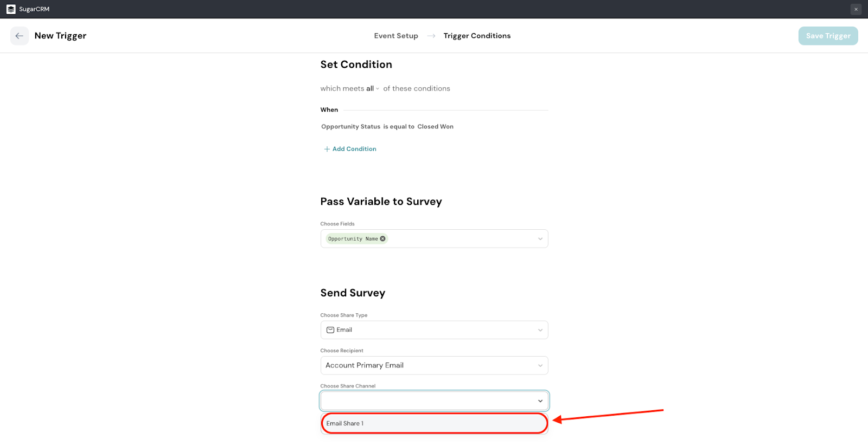
Task: Change the 'all' conditions match selector
Action: coord(372,88)
